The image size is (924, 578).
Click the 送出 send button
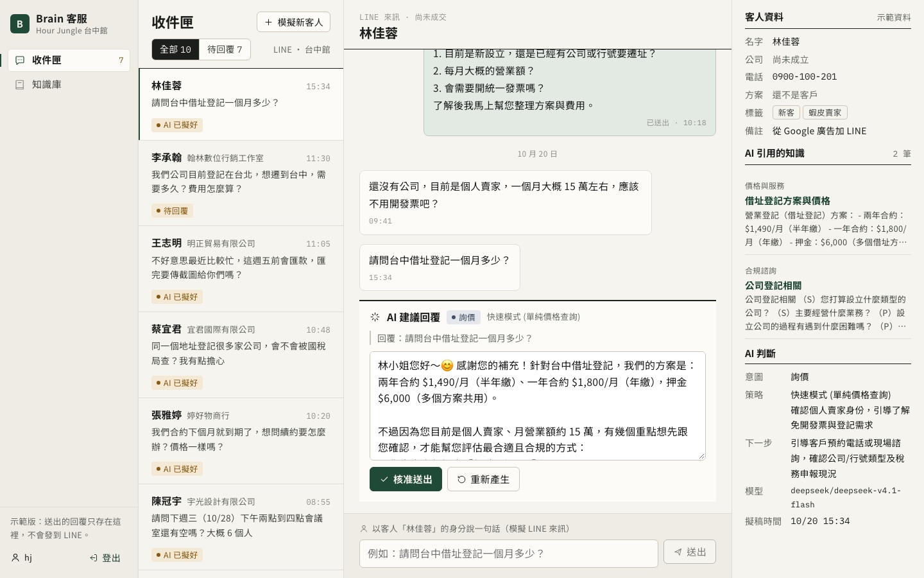click(x=690, y=552)
